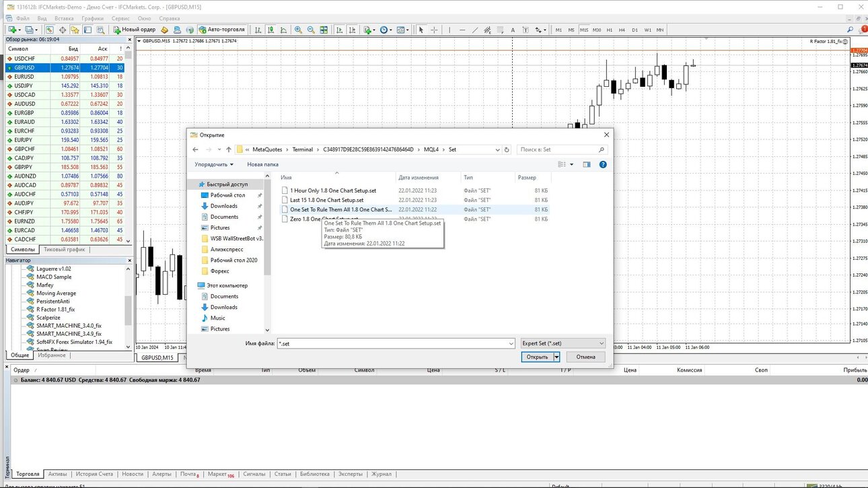Select the Fibonacci retracement tool
Screen dimensions: 868x488
click(500, 30)
